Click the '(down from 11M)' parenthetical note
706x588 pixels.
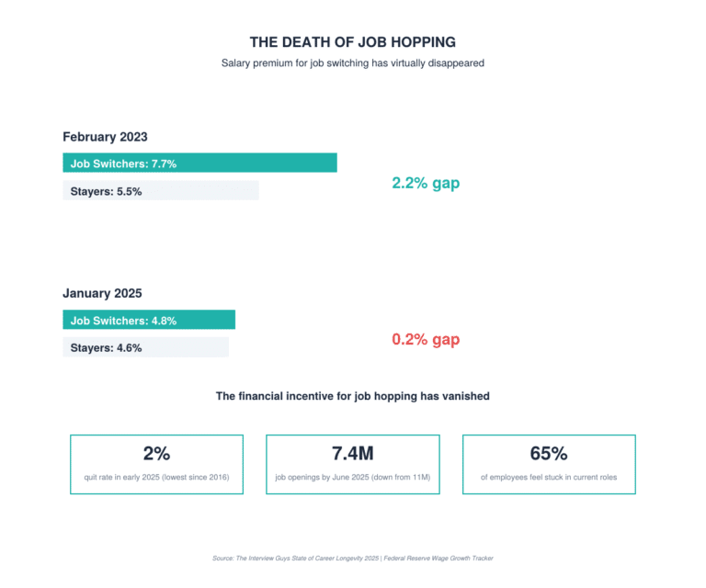399,477
